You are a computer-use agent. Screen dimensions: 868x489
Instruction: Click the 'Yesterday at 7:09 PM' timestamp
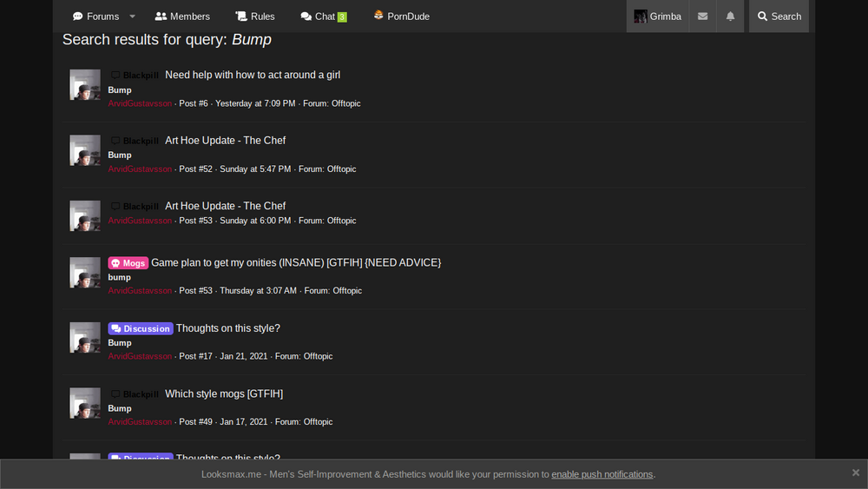click(x=255, y=103)
